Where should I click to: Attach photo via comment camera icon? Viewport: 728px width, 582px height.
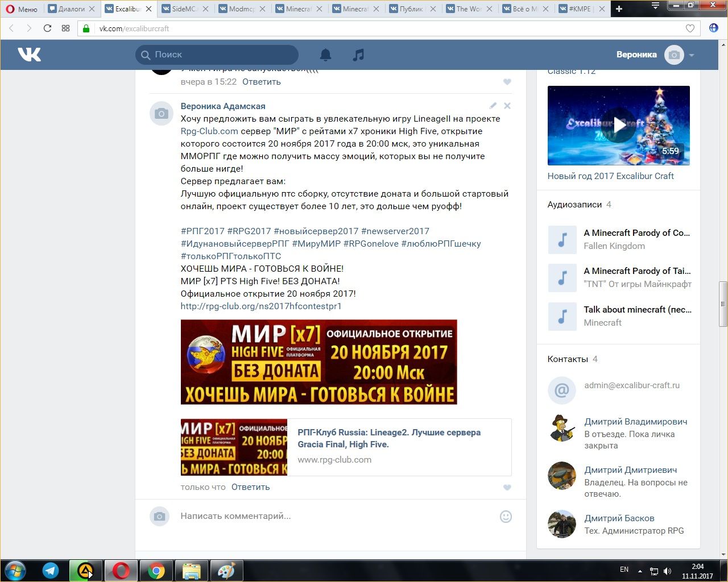(x=160, y=516)
